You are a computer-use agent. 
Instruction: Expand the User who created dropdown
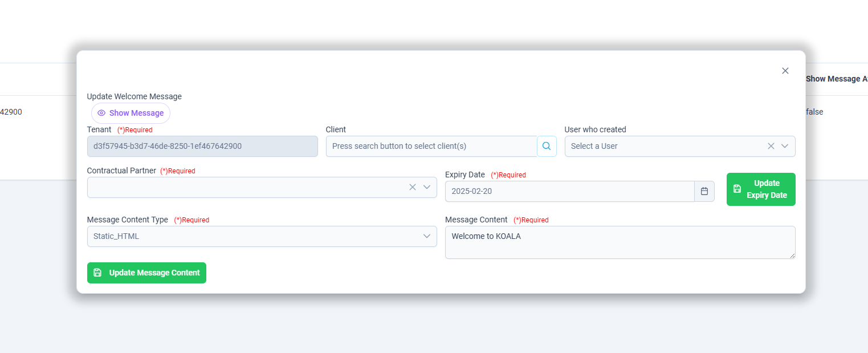click(785, 146)
